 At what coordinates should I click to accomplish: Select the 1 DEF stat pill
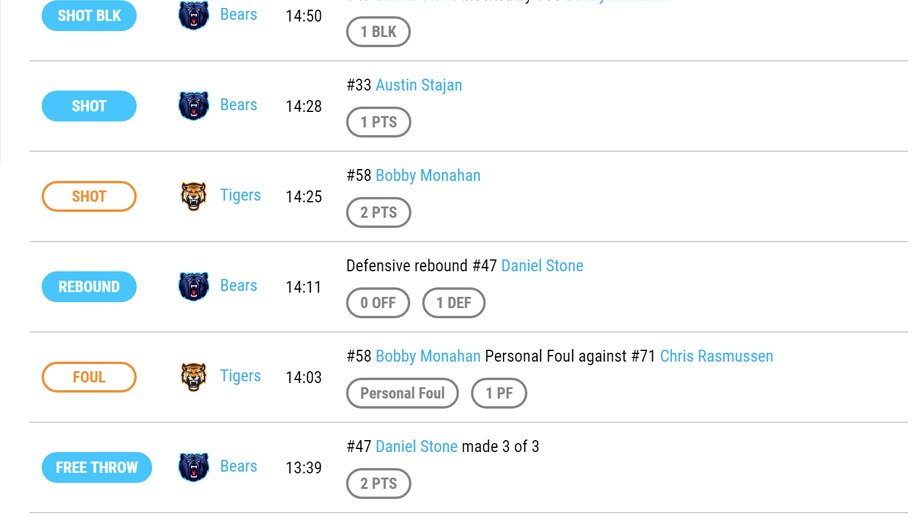pos(453,303)
